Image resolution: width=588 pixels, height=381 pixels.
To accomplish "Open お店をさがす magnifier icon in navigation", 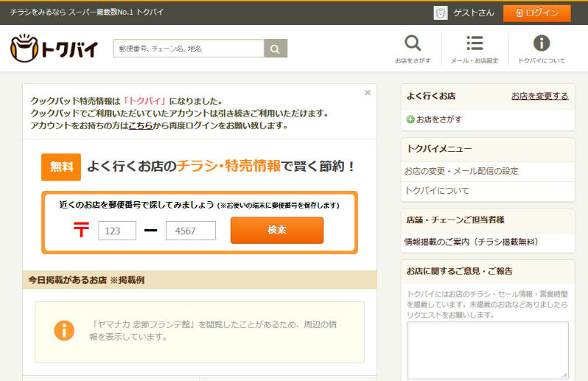I will pos(413,43).
